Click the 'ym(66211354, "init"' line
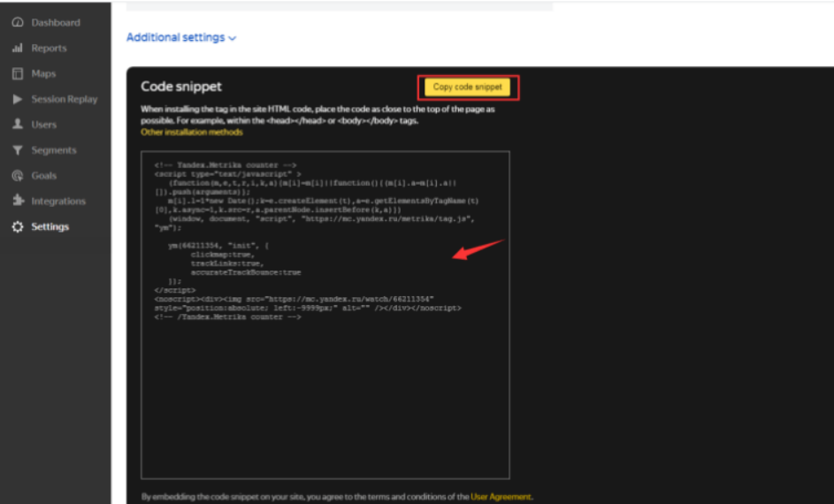The height and width of the screenshot is (504, 834). [x=218, y=246]
